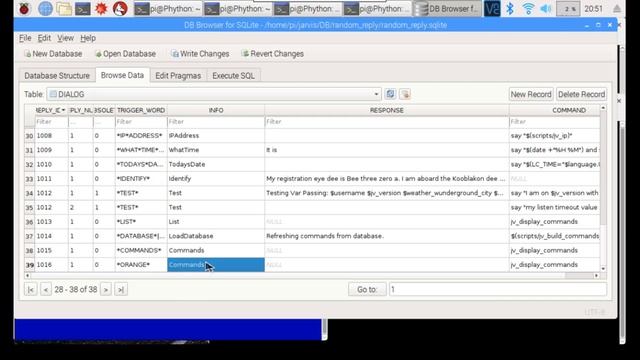Open the red starburst Mathematica icon
The height and width of the screenshot is (360, 640).
(101, 8)
